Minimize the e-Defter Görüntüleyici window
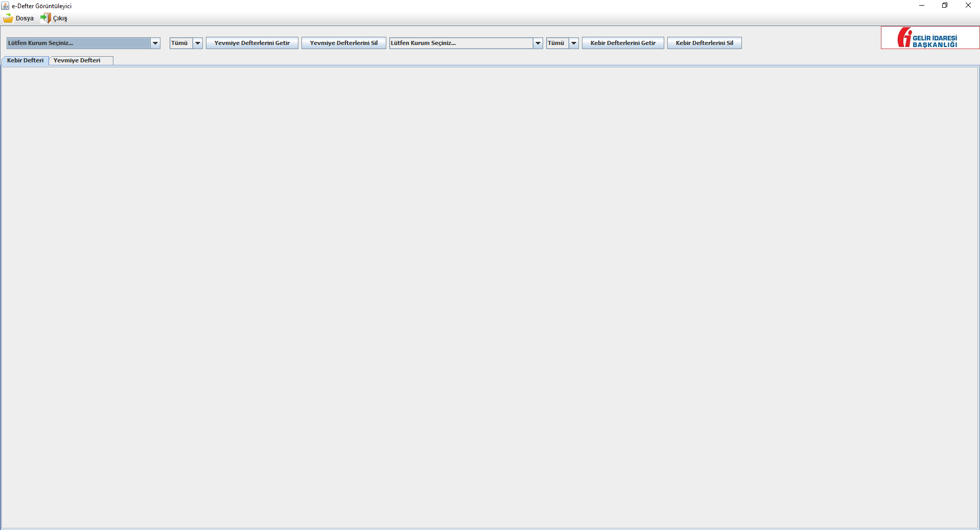The image size is (980, 530). [922, 6]
